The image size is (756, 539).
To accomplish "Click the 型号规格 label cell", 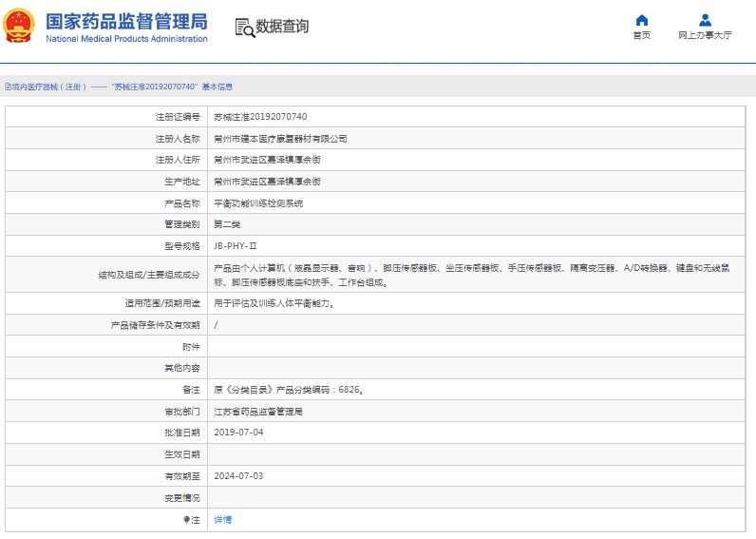I will coord(106,246).
